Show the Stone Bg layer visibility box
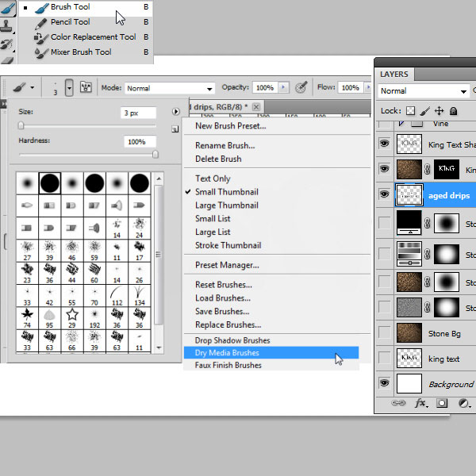The width and height of the screenshot is (476, 476). 384,332
